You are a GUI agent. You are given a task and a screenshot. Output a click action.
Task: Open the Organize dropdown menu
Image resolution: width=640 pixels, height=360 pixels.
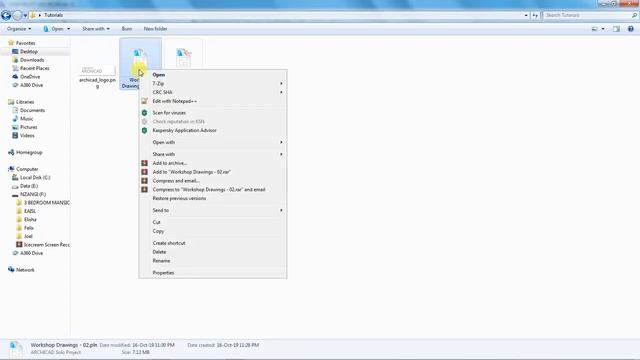click(19, 29)
